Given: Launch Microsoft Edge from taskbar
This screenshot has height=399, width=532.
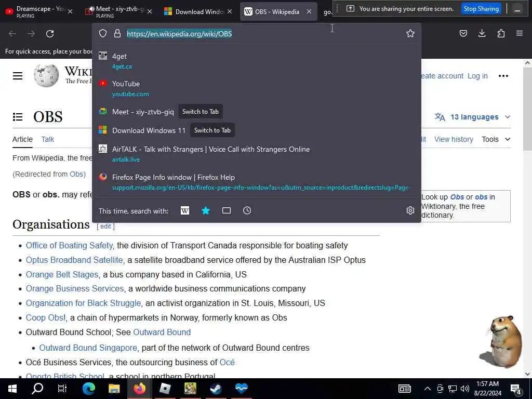Looking at the screenshot, I should coord(88,389).
